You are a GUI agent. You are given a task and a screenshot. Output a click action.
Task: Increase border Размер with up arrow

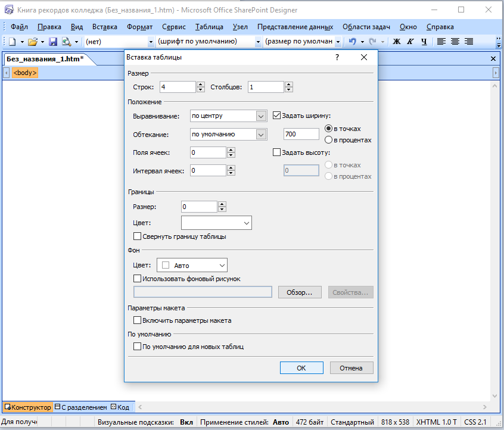tap(222, 204)
